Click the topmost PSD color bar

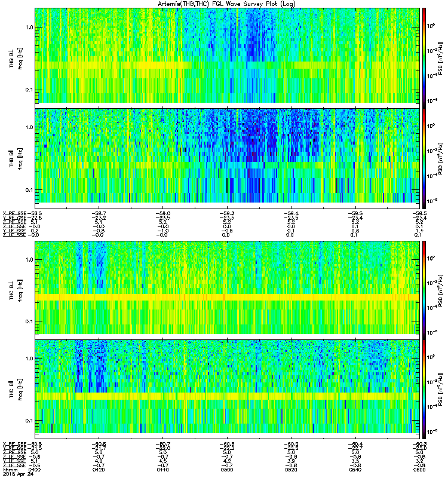424,58
